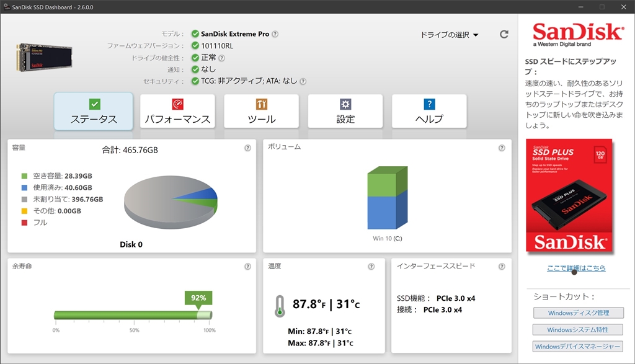
Task: Click the firmware version 101110RL
Action: (217, 46)
